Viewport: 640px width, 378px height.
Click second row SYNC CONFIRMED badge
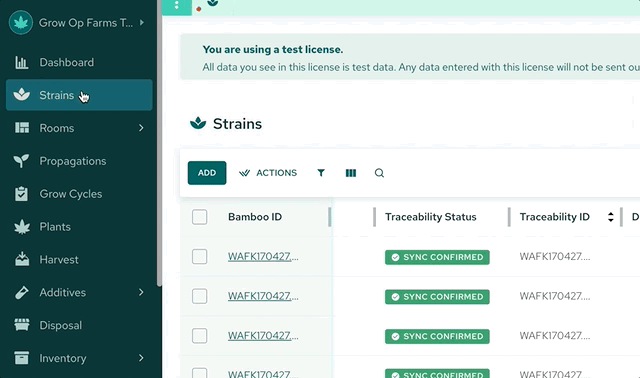(x=437, y=297)
